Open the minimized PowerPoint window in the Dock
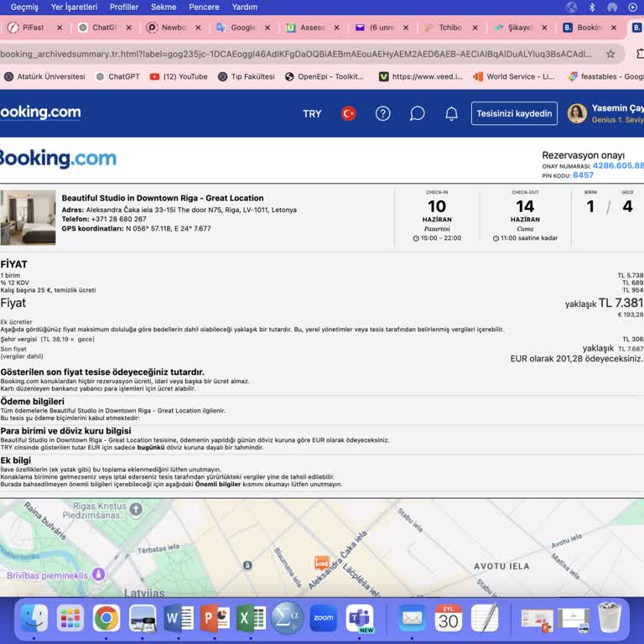Screen dimensions: 644x644 click(x=537, y=620)
